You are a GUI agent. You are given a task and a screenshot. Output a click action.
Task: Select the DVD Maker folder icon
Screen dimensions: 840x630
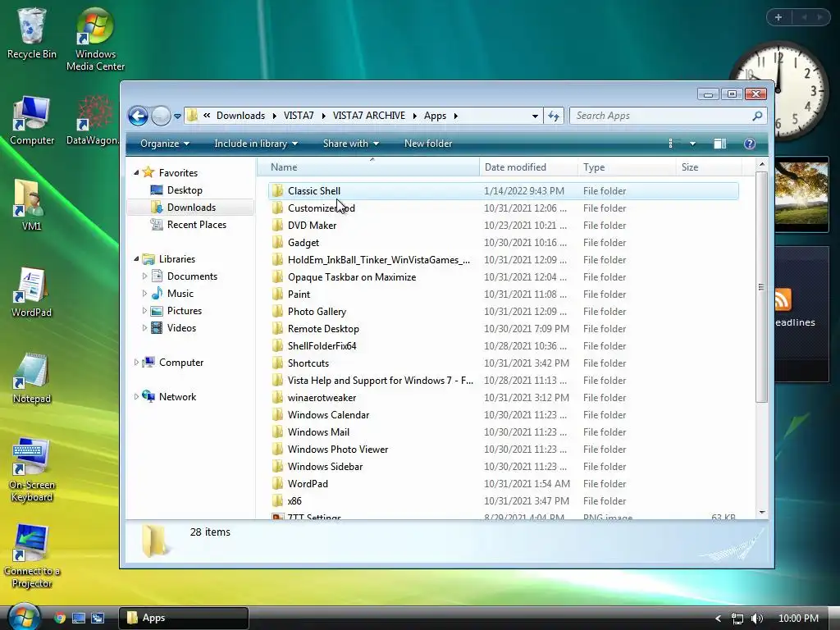[x=277, y=226]
